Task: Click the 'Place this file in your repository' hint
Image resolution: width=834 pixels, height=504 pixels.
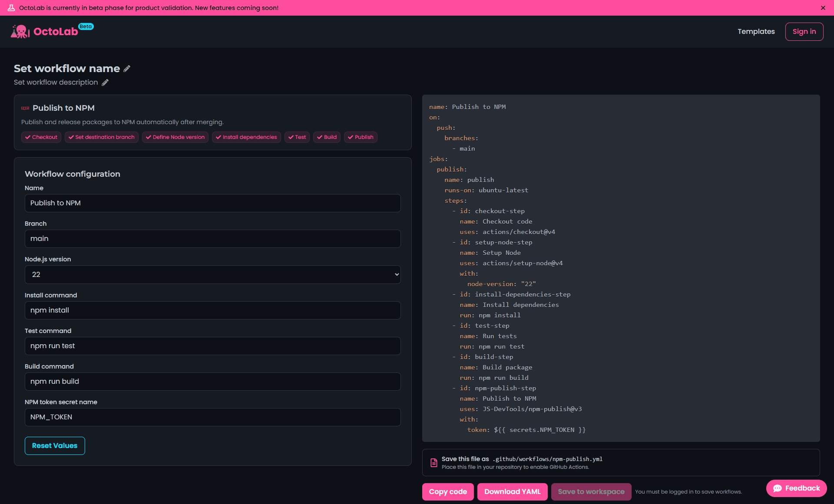Action: pyautogui.click(x=515, y=468)
